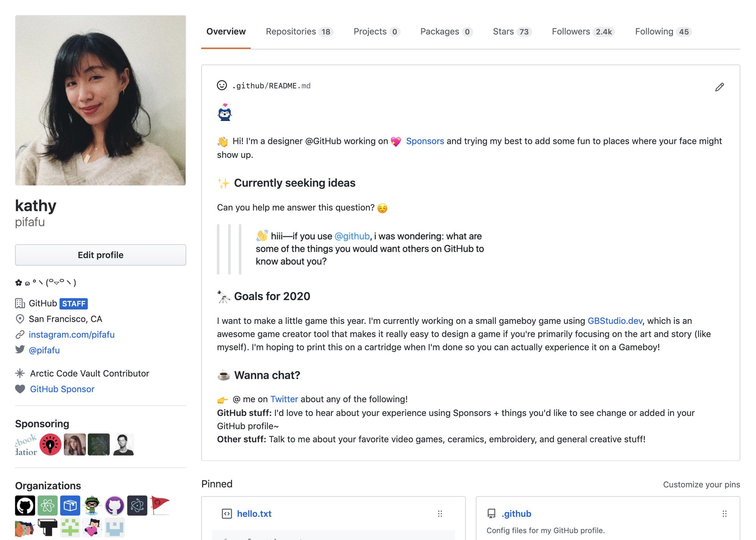Click the smiley icon beside README path
Image resolution: width=756 pixels, height=540 pixels.
click(x=222, y=86)
